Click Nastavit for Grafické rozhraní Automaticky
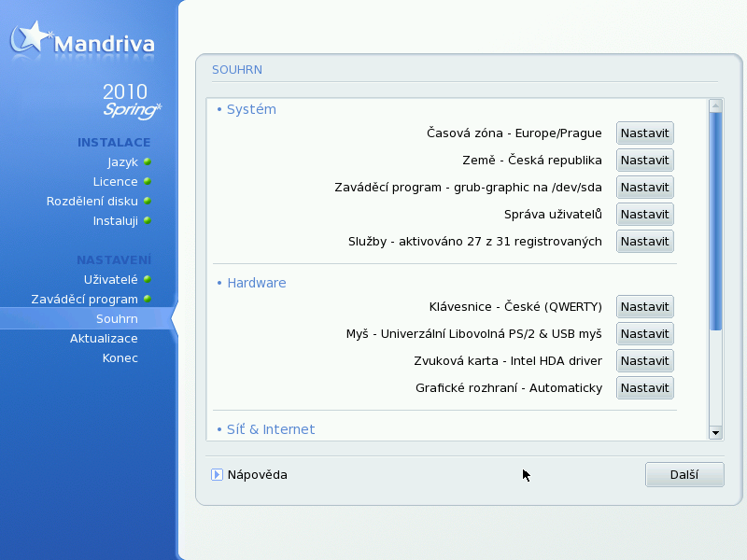This screenshot has width=747, height=560. (x=644, y=388)
